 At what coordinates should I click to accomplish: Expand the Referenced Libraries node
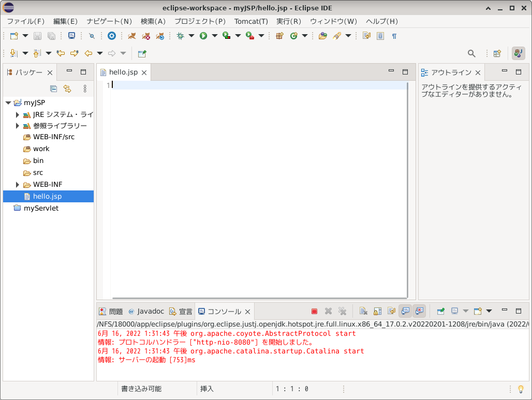pos(17,126)
